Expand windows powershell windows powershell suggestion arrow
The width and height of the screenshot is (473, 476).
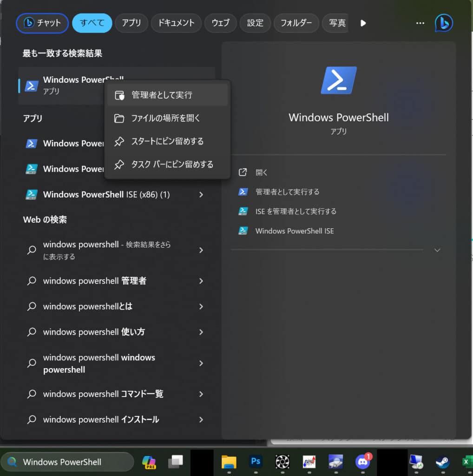pyautogui.click(x=201, y=364)
